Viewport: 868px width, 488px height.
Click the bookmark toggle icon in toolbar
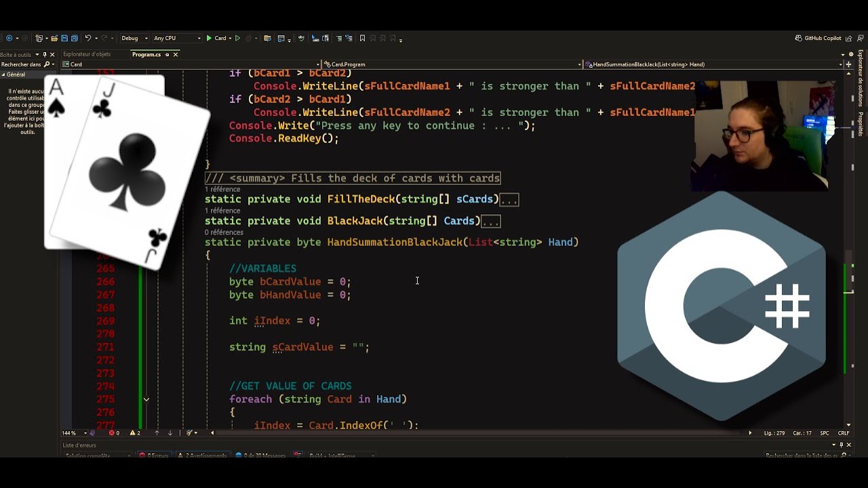coord(362,39)
